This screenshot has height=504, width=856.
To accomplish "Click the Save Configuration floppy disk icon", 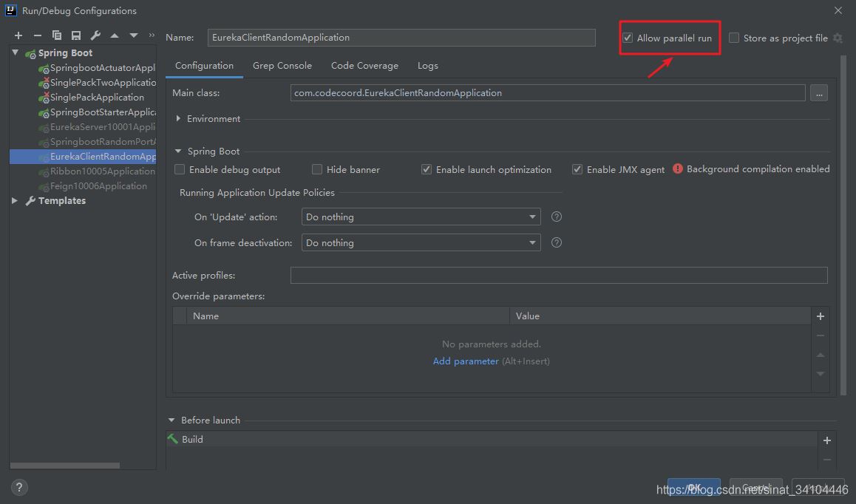I will click(76, 35).
